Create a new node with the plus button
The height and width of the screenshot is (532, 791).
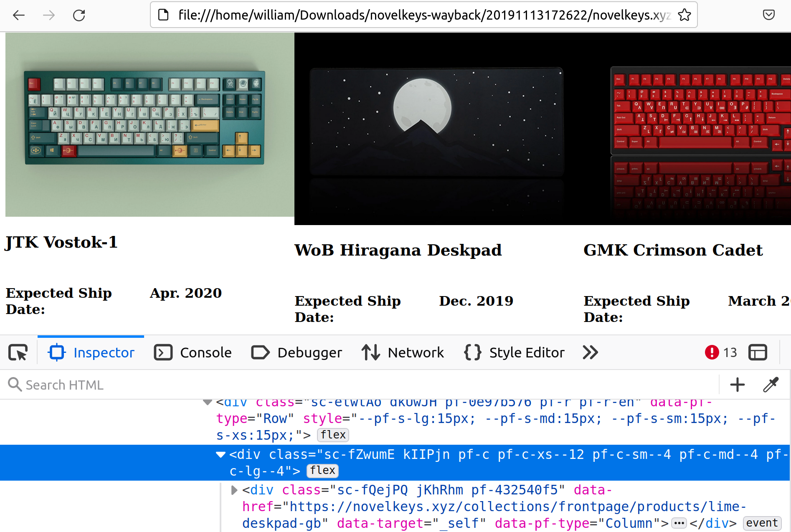click(x=738, y=385)
